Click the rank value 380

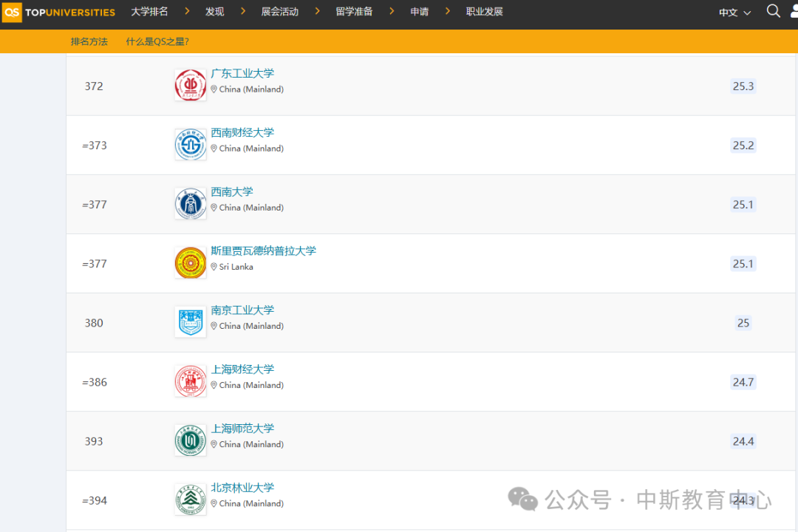(x=94, y=323)
